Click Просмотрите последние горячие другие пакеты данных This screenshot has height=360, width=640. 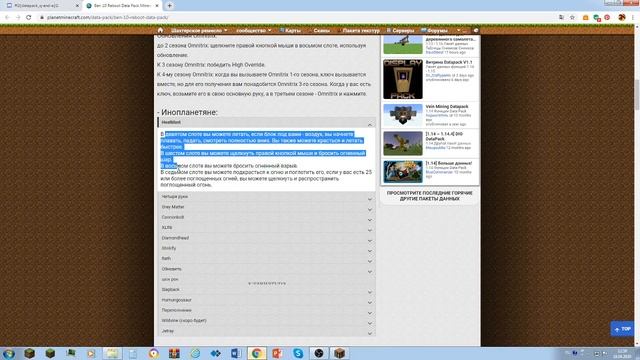[430, 196]
